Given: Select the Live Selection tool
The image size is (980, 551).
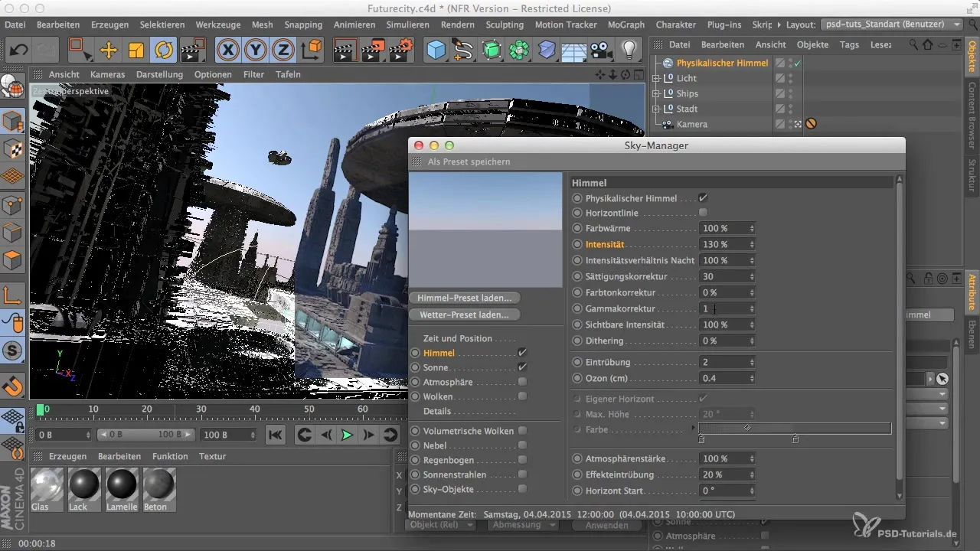Looking at the screenshot, I should pyautogui.click(x=80, y=51).
